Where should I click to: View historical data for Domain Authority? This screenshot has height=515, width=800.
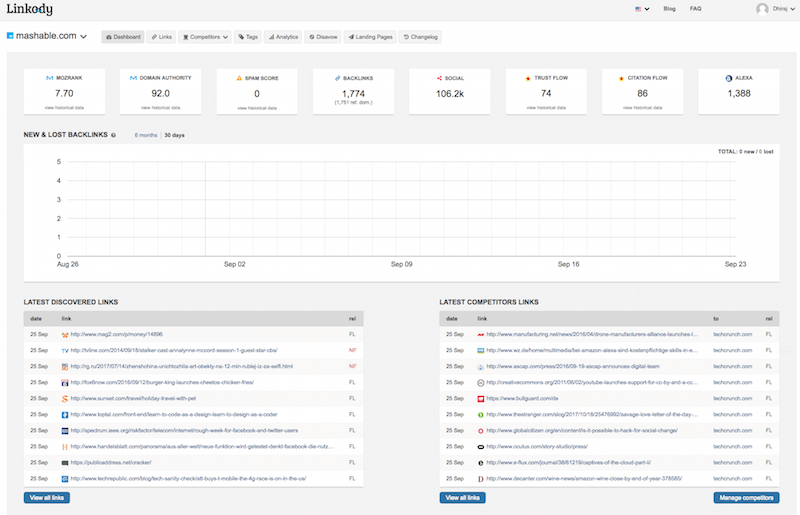pos(161,108)
